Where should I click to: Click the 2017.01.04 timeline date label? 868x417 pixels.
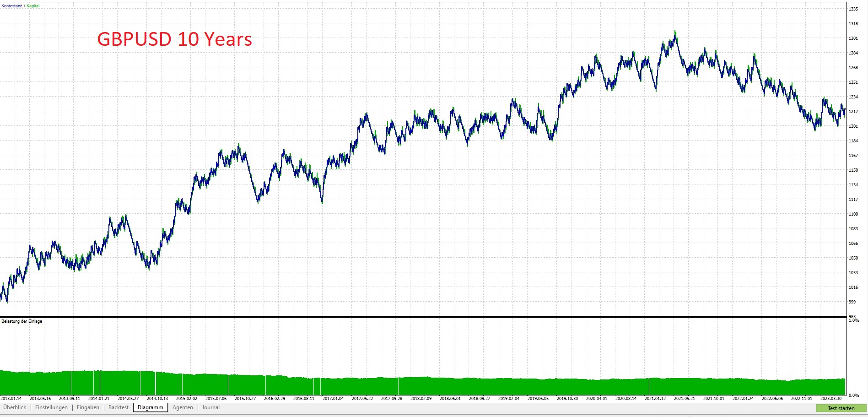click(x=334, y=398)
